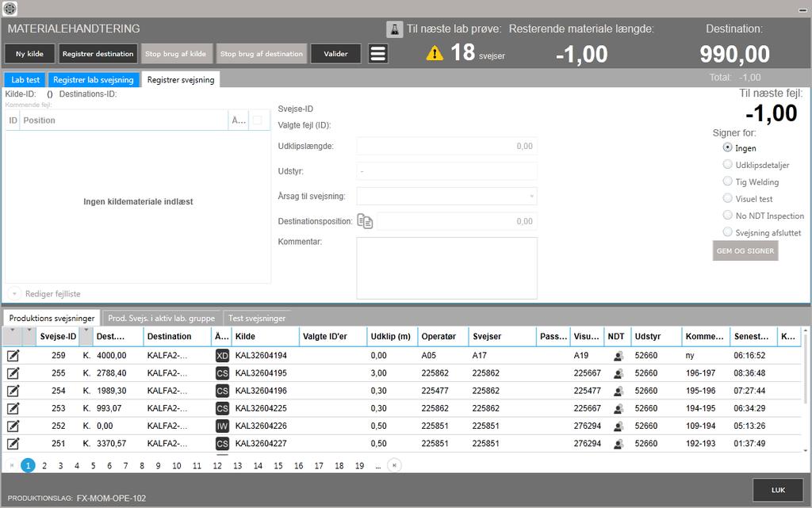Click the NDT user icon in row 254
The image size is (812, 508).
(618, 391)
